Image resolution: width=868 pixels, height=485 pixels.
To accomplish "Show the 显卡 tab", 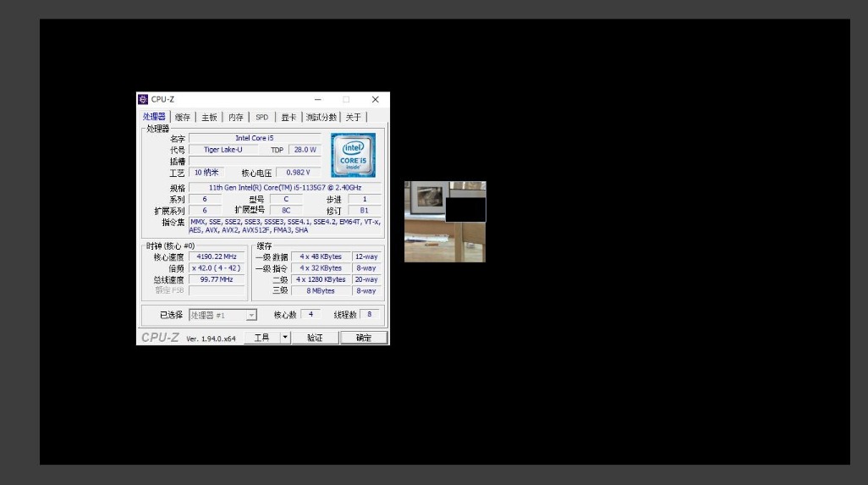I will point(288,118).
